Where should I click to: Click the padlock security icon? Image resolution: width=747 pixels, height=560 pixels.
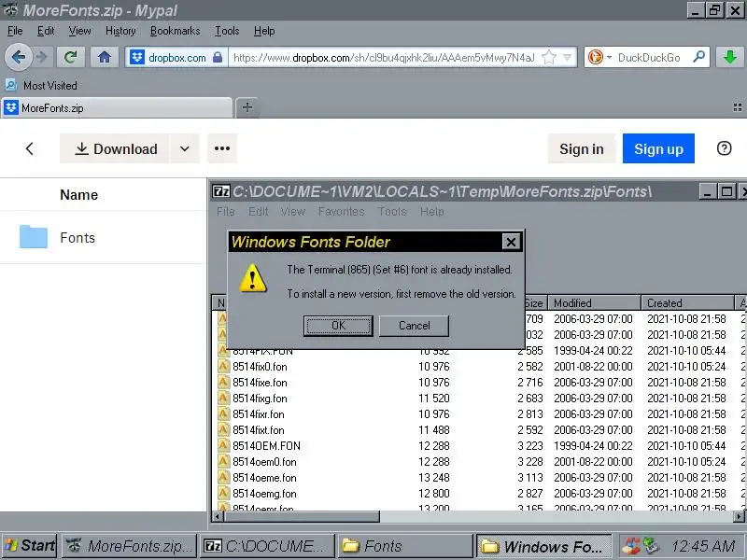(x=218, y=58)
